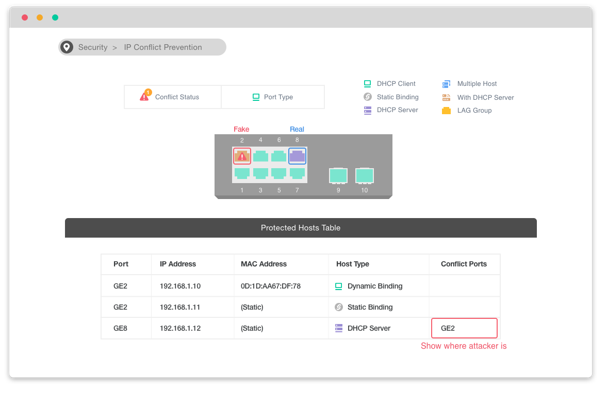Switch to the Port Type tab
Screen dimensions: 607x395
(273, 97)
